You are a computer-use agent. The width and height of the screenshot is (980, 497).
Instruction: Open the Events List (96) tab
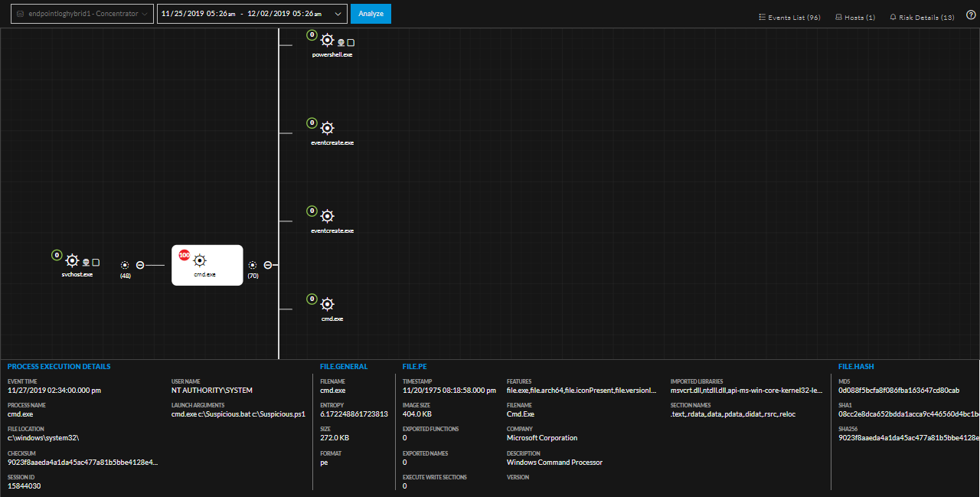[x=789, y=17]
